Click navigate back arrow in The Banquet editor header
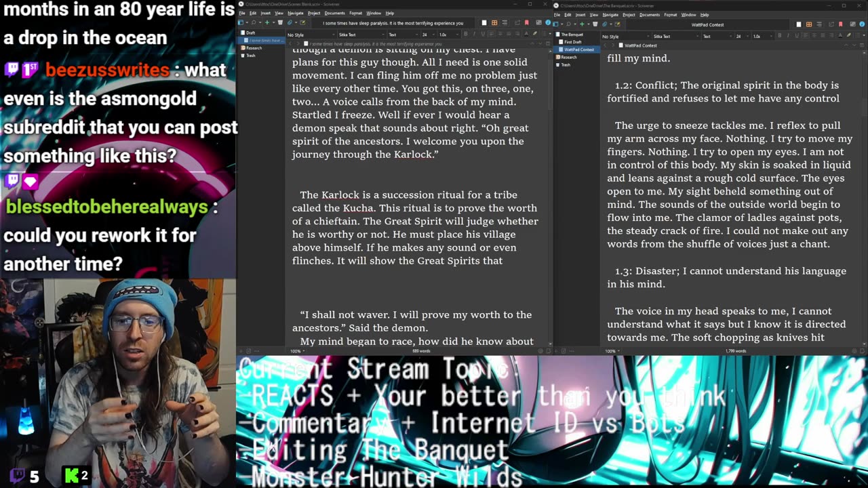 tap(605, 45)
